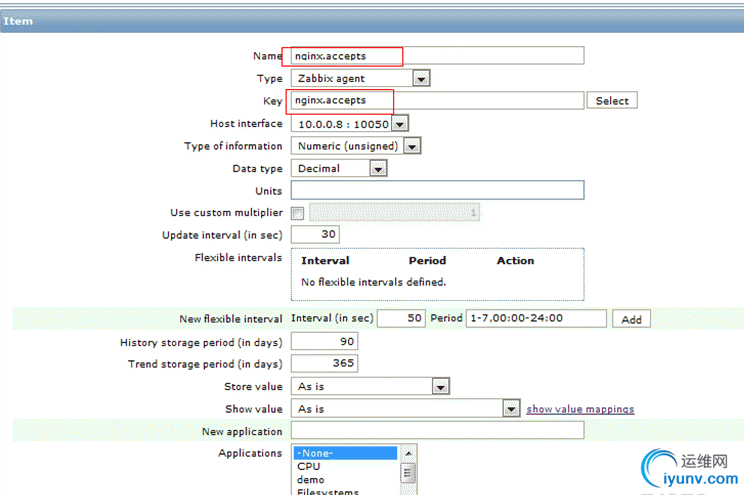Screen dimensions: 744x495
Task: Open the show value mappings link
Action: click(x=580, y=409)
